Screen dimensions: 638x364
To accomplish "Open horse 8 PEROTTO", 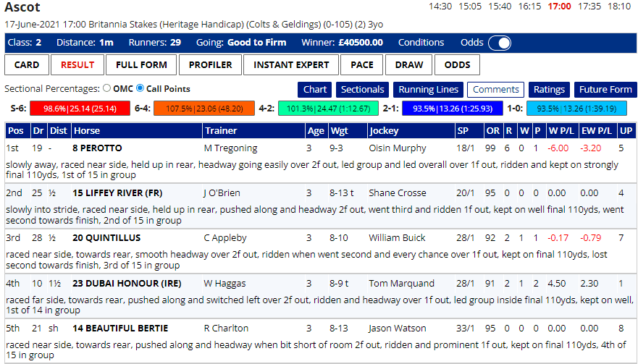I will click(x=97, y=148).
